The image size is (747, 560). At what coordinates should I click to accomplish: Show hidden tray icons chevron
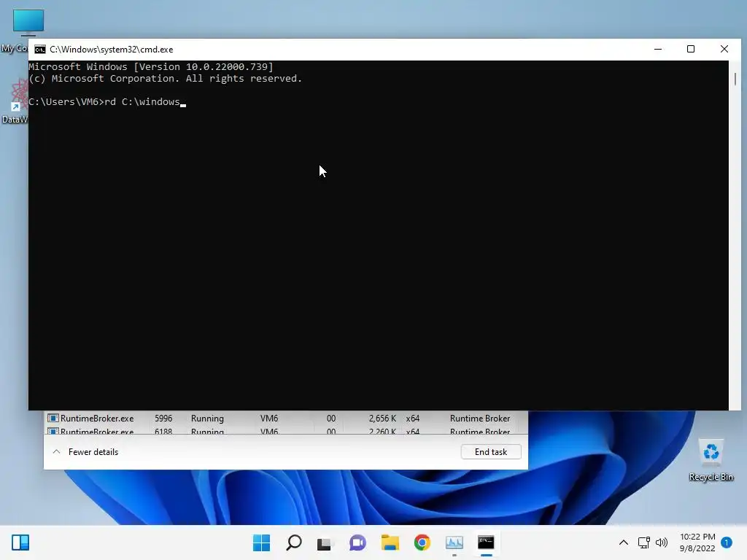pyautogui.click(x=623, y=542)
